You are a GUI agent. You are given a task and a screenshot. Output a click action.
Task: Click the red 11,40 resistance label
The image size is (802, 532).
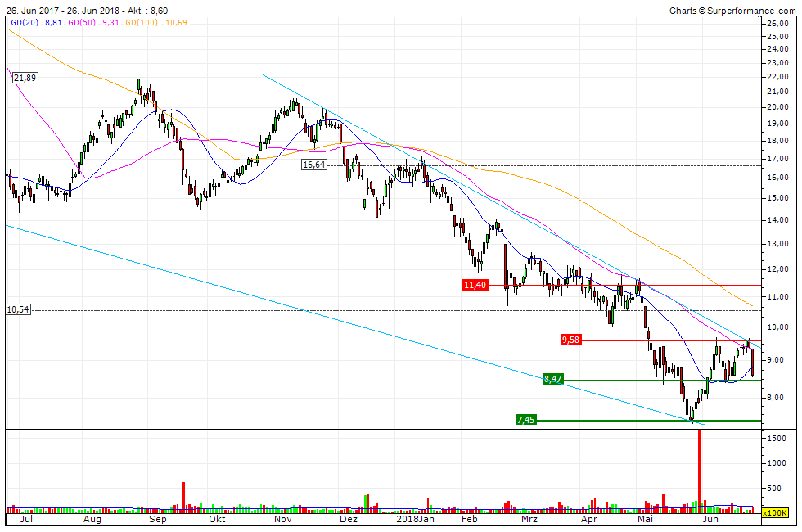475,285
